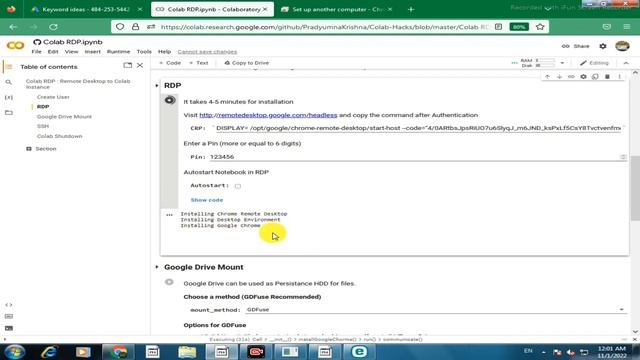Open the browser hamburger menu
This screenshot has height=360, width=640.
627,27
